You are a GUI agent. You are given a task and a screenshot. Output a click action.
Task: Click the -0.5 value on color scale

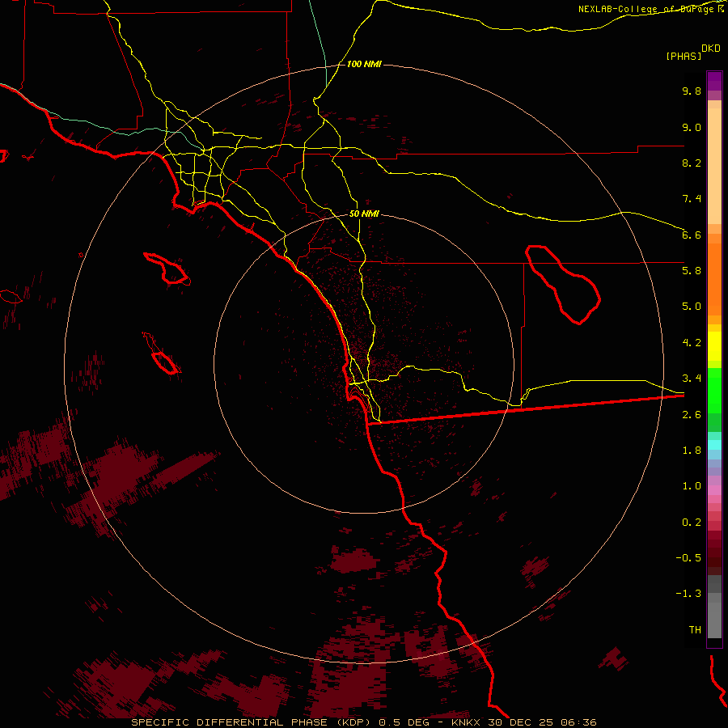[688, 558]
